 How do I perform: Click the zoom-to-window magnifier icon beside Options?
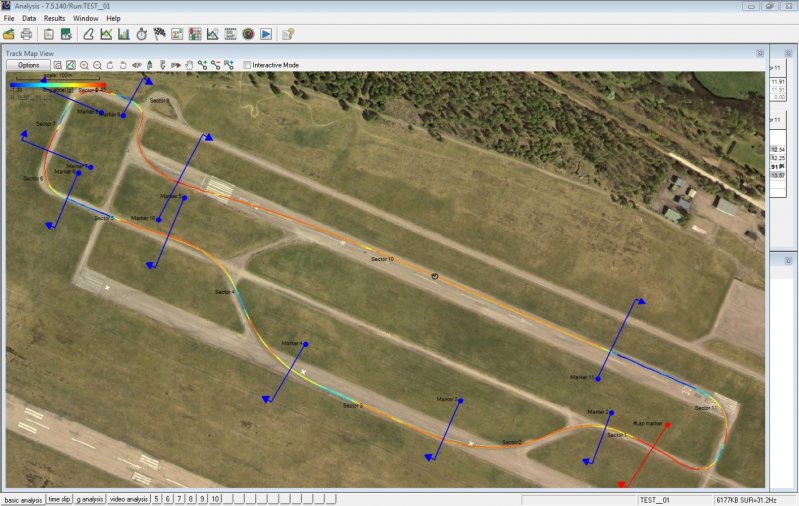pos(58,65)
